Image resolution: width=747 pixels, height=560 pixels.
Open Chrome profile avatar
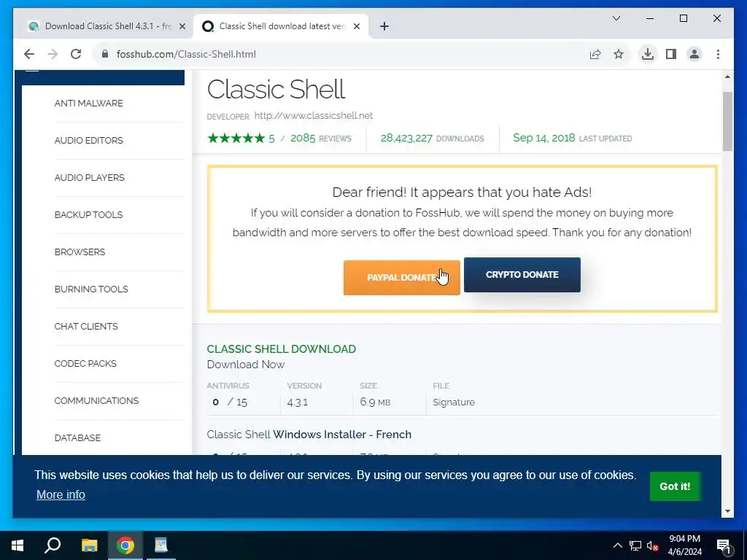694,54
